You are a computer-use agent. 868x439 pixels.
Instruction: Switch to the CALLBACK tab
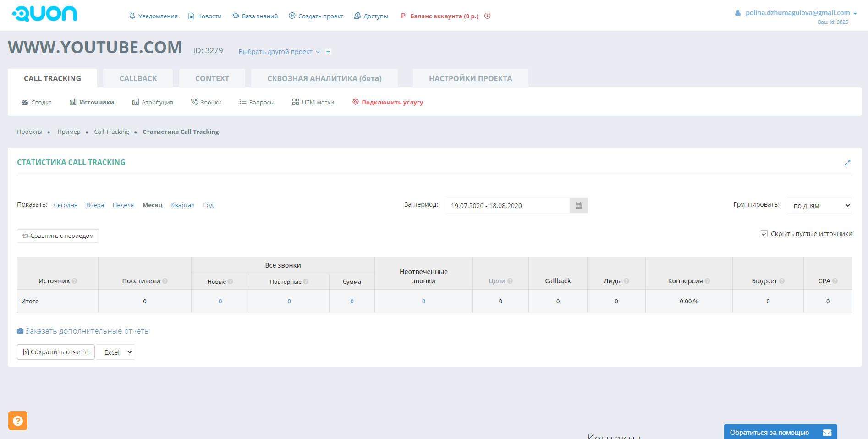pyautogui.click(x=138, y=78)
